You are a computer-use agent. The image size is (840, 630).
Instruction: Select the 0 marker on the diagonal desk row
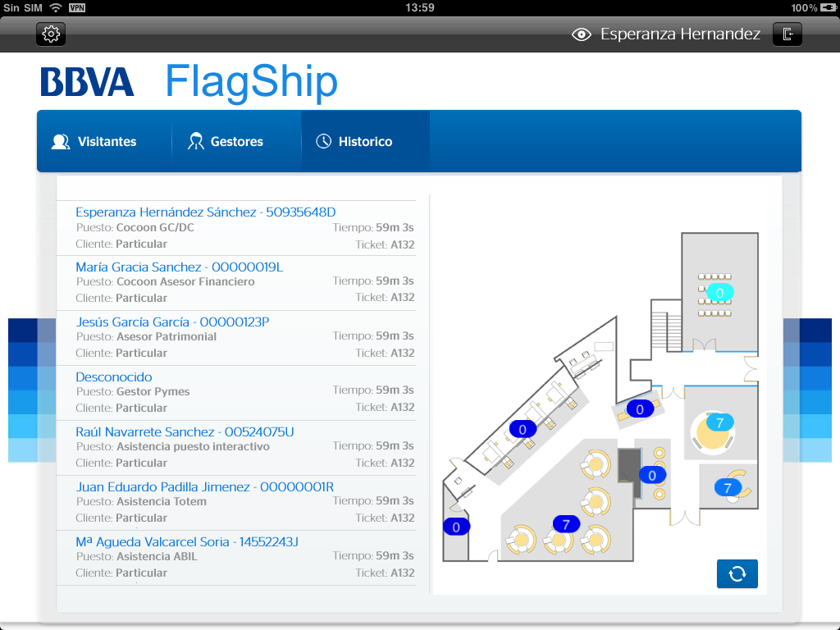(x=523, y=429)
